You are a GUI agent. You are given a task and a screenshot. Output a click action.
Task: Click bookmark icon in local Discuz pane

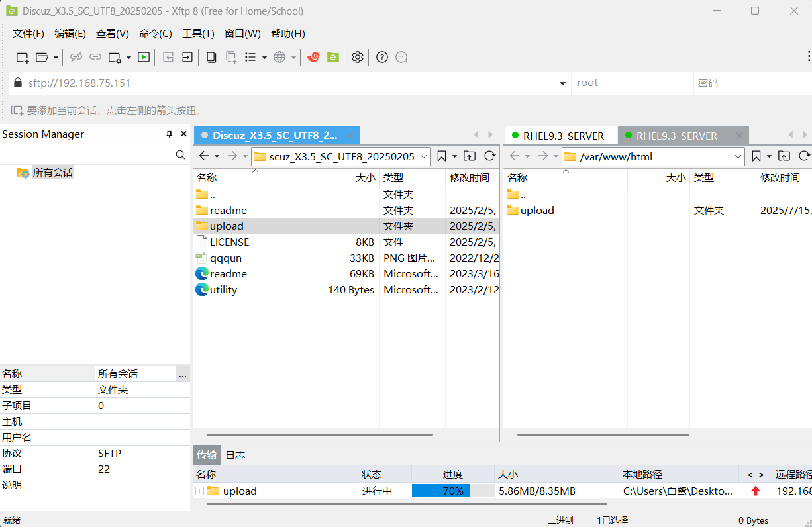pos(442,156)
